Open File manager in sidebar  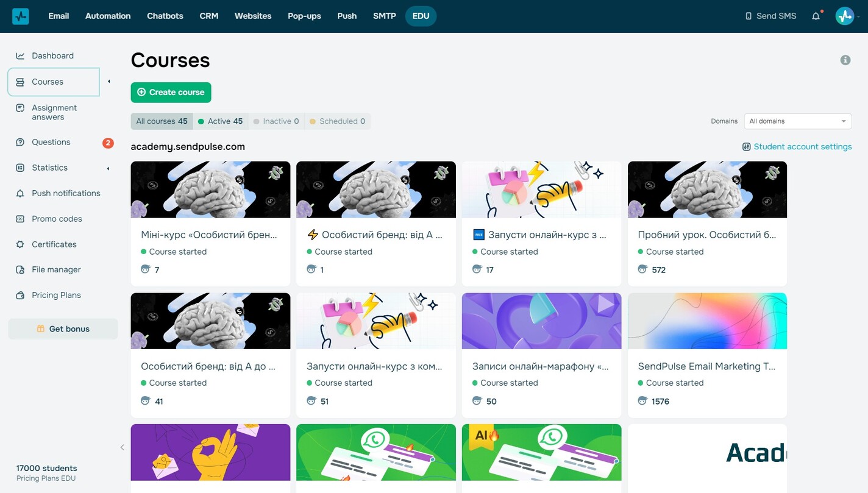(56, 269)
